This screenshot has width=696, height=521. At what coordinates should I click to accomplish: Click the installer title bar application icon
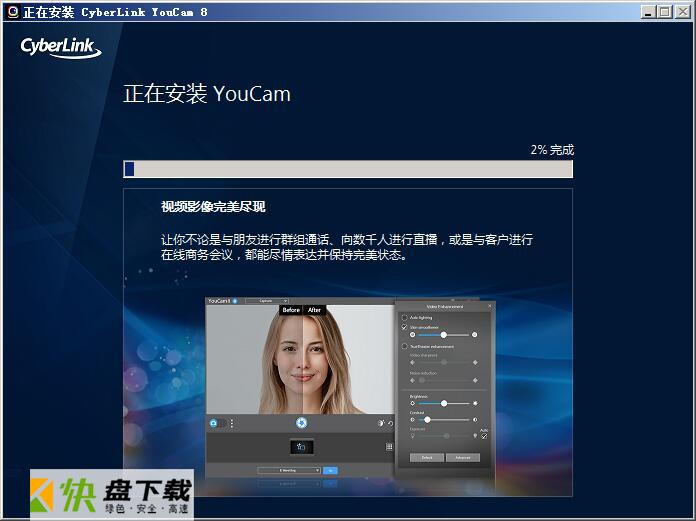pyautogui.click(x=12, y=12)
